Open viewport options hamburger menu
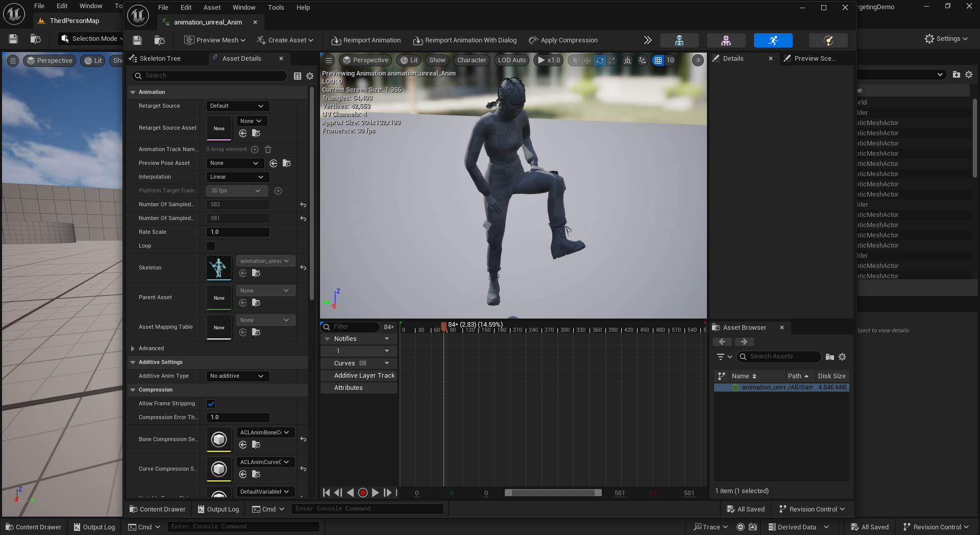Image resolution: width=980 pixels, height=535 pixels. tap(329, 60)
